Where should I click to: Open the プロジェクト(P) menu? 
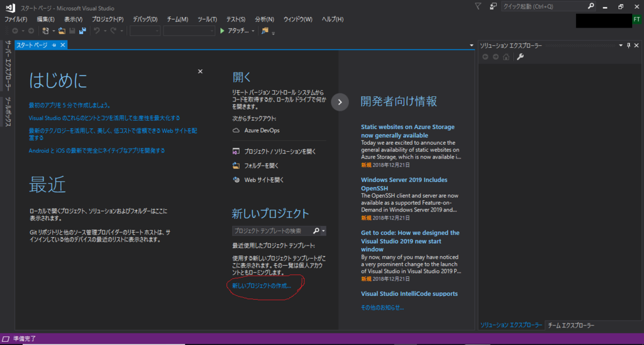pos(108,20)
